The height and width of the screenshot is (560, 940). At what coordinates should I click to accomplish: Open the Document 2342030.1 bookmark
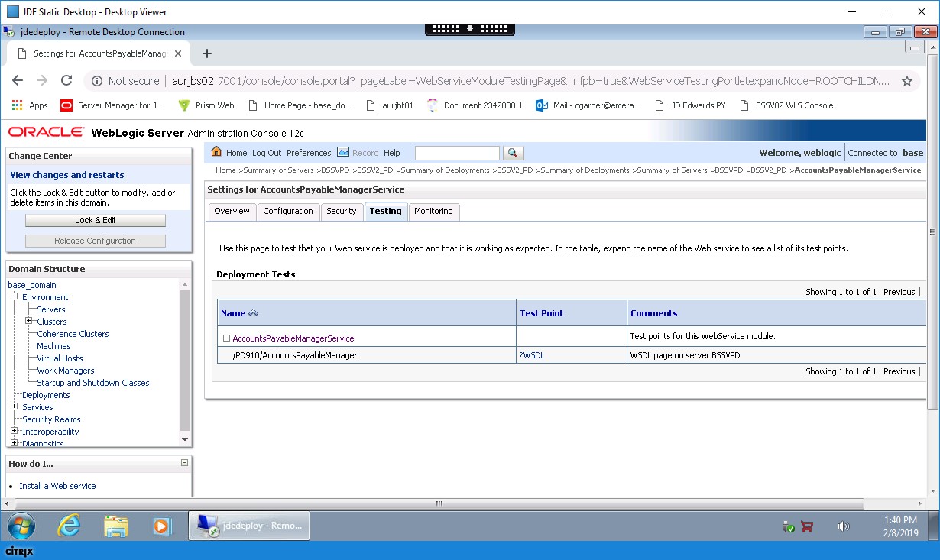(475, 105)
